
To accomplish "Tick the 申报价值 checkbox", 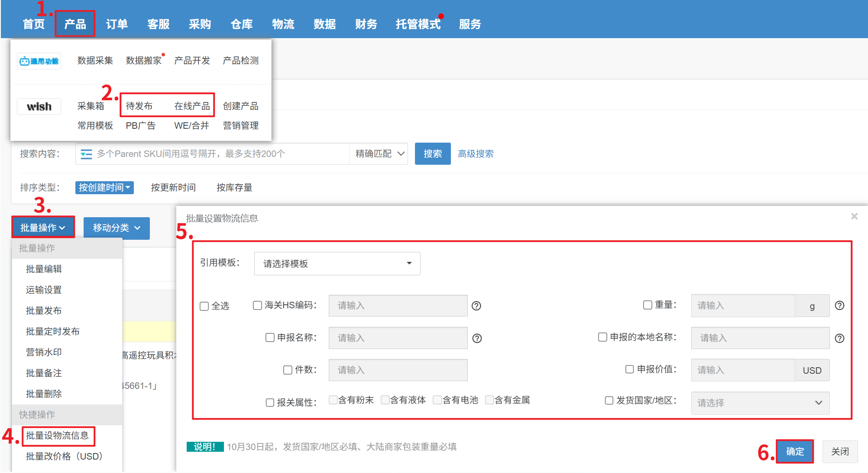I will 629,369.
